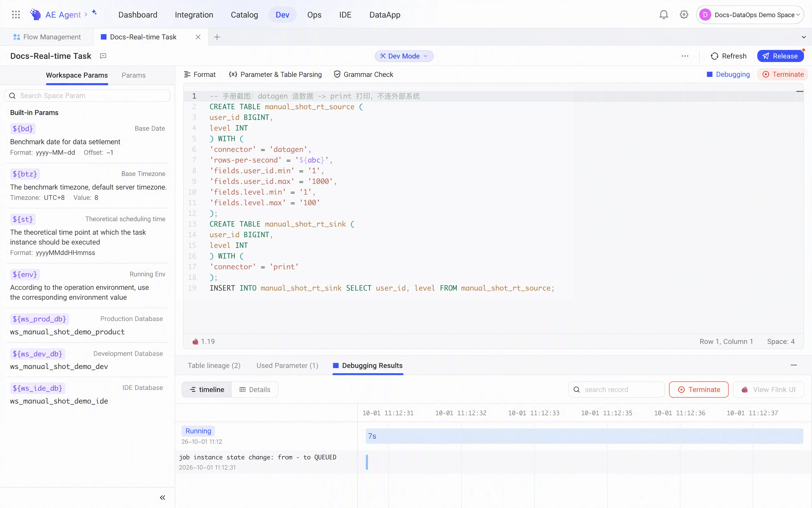Open the app launcher grid icon
This screenshot has height=508, width=812.
click(x=16, y=14)
